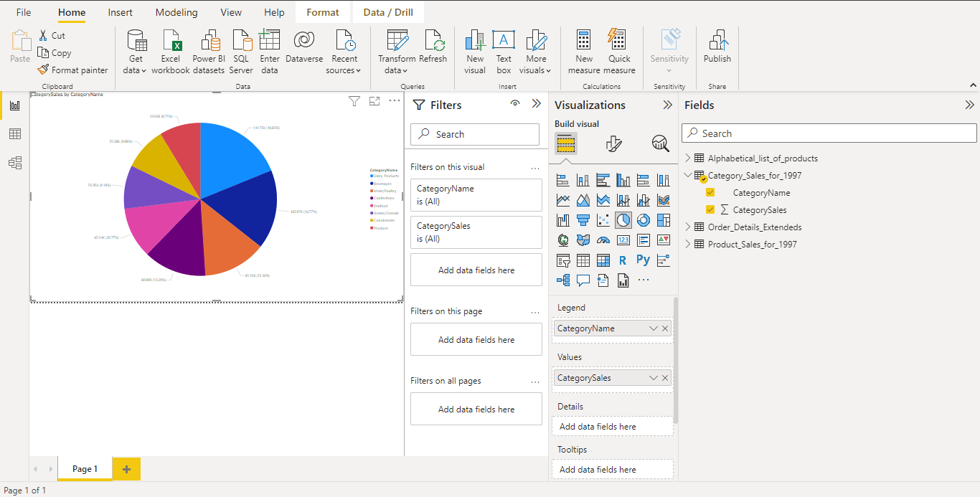Collapse the Filters pane with double chevron
This screenshot has width=980, height=497.
click(536, 104)
